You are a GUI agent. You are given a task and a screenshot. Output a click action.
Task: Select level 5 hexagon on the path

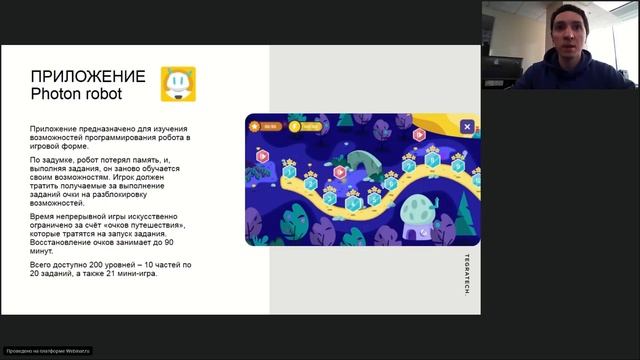(374, 199)
